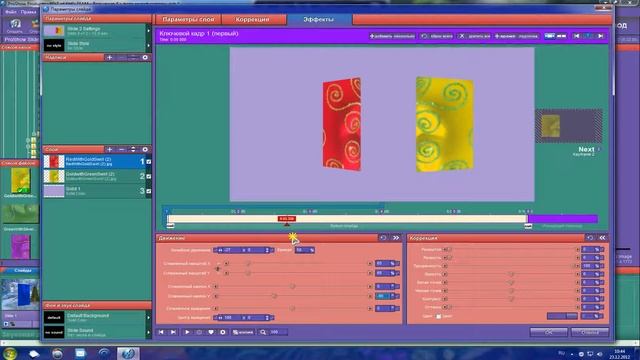Viewport: 640px width, 360px height.
Task: Click the Next keyframe 2 link
Action: click(x=586, y=151)
